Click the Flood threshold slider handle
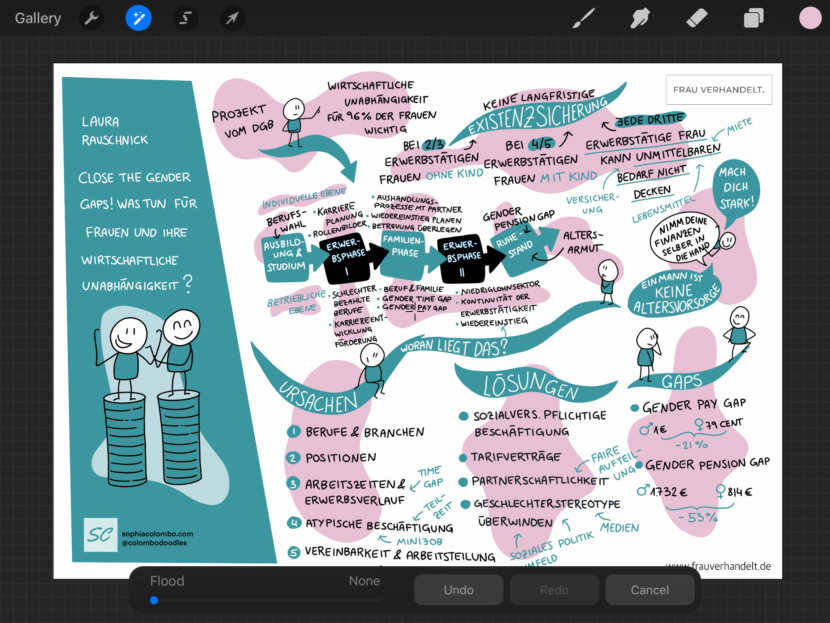 pos(154,600)
